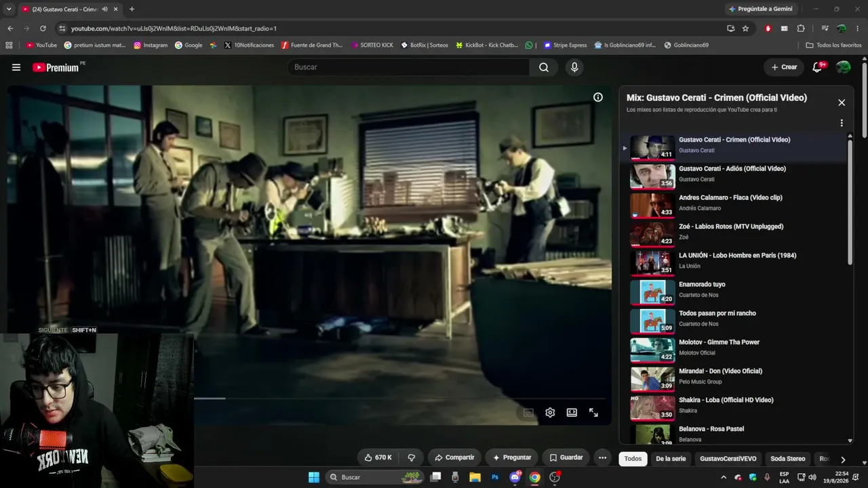Mute the tab using the speaker icon
Screen dimensions: 868x488
[x=104, y=9]
